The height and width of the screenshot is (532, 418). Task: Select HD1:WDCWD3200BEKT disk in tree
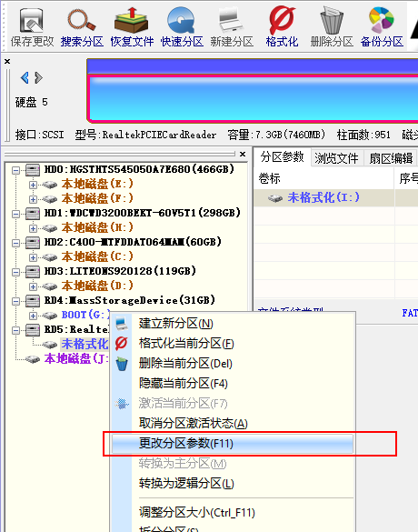coord(143,213)
